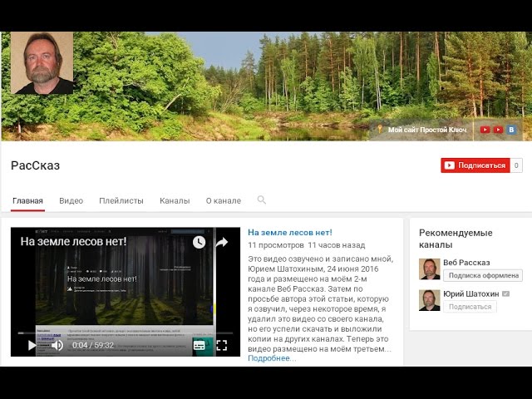This screenshot has width=532, height=399.
Task: Click the video progress bar
Action: [126, 333]
